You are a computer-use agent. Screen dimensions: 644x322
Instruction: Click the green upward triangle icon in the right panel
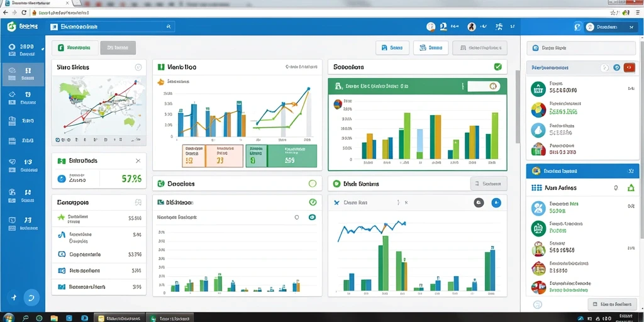[630, 188]
